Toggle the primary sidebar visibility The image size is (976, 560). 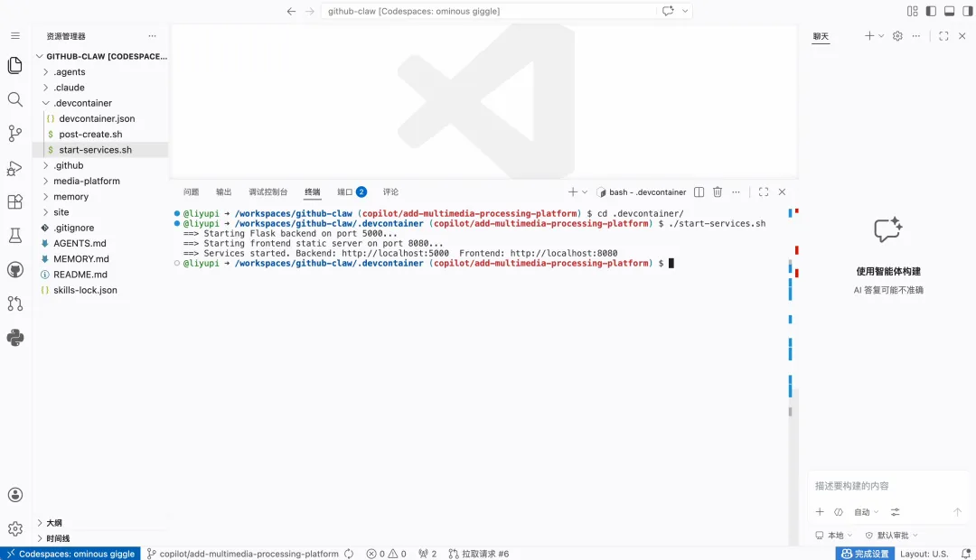click(931, 11)
